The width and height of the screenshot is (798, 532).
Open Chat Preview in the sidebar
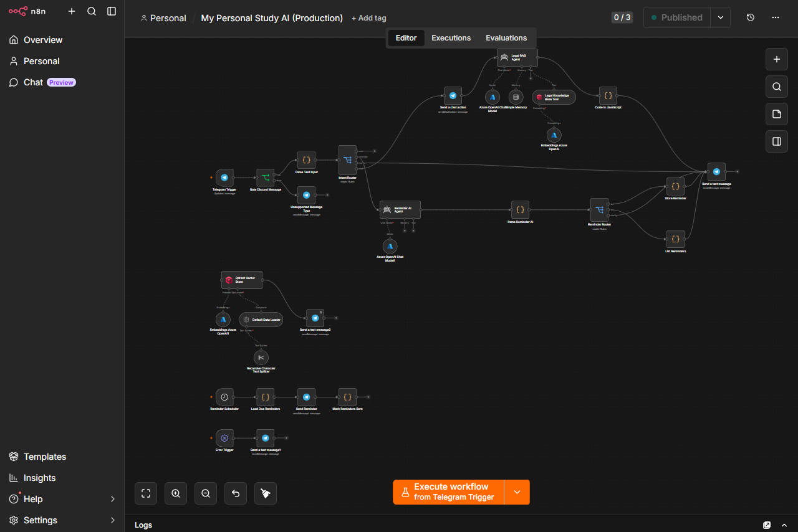62,82
